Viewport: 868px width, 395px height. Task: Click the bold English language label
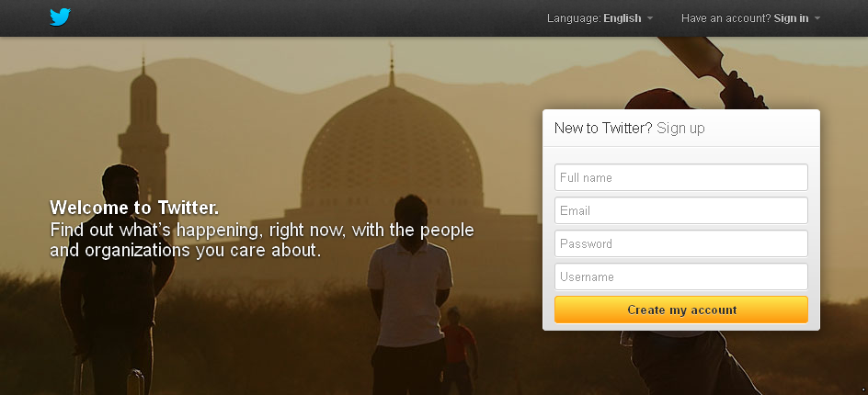click(622, 18)
